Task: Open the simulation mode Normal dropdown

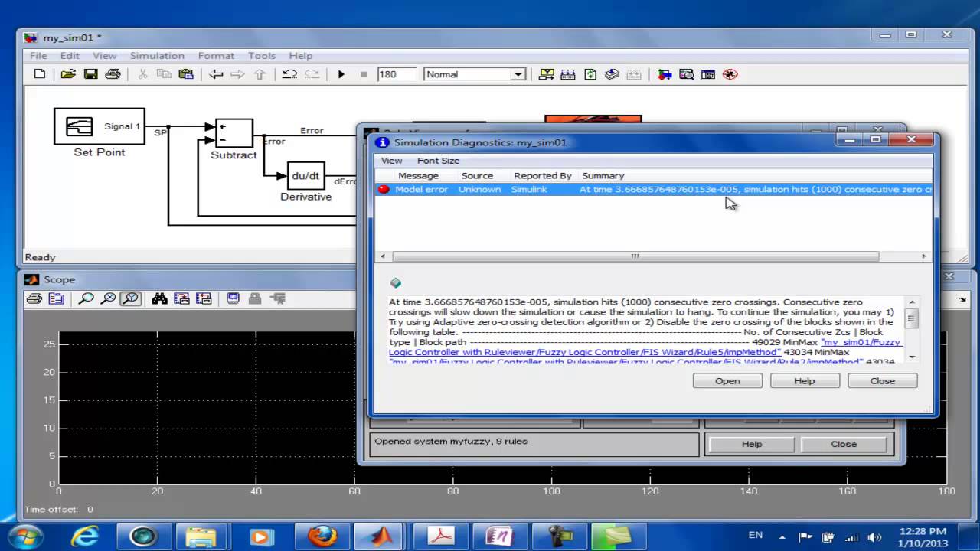Action: click(x=474, y=74)
